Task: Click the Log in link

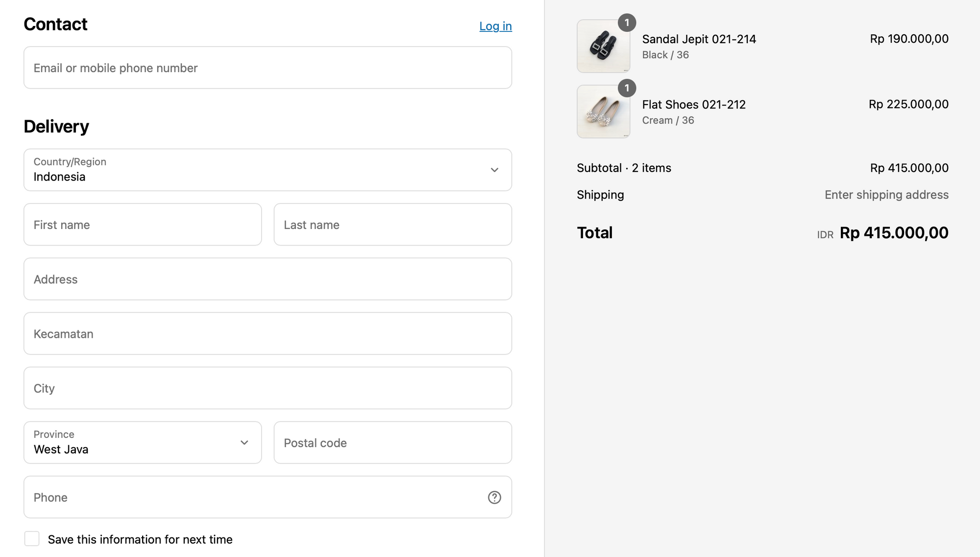Action: coord(495,26)
